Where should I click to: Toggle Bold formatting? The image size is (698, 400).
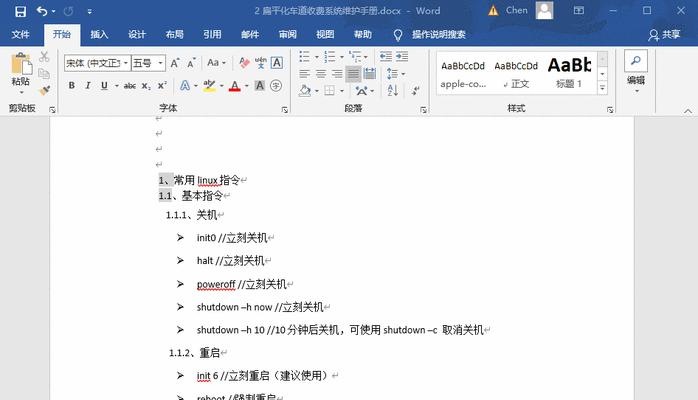(72, 85)
